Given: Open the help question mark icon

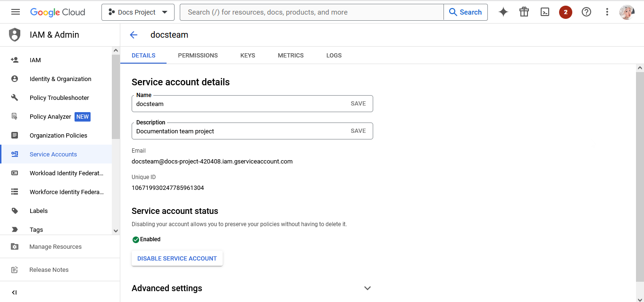Looking at the screenshot, I should point(586,12).
